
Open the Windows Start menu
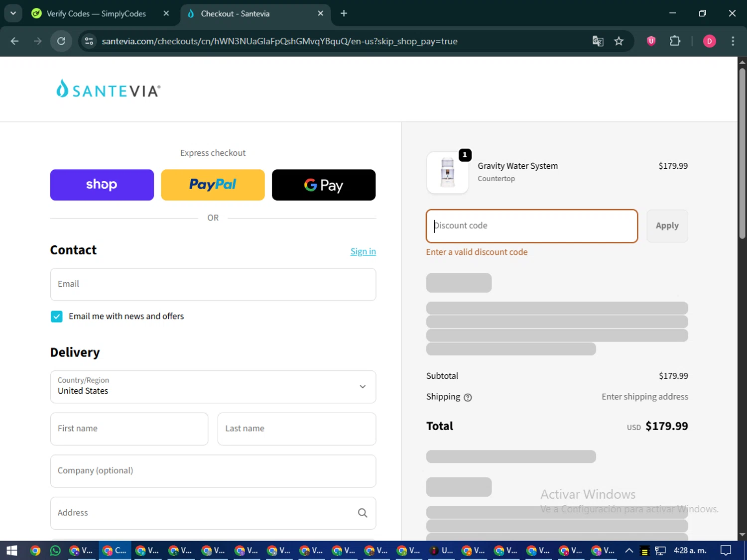point(12,551)
